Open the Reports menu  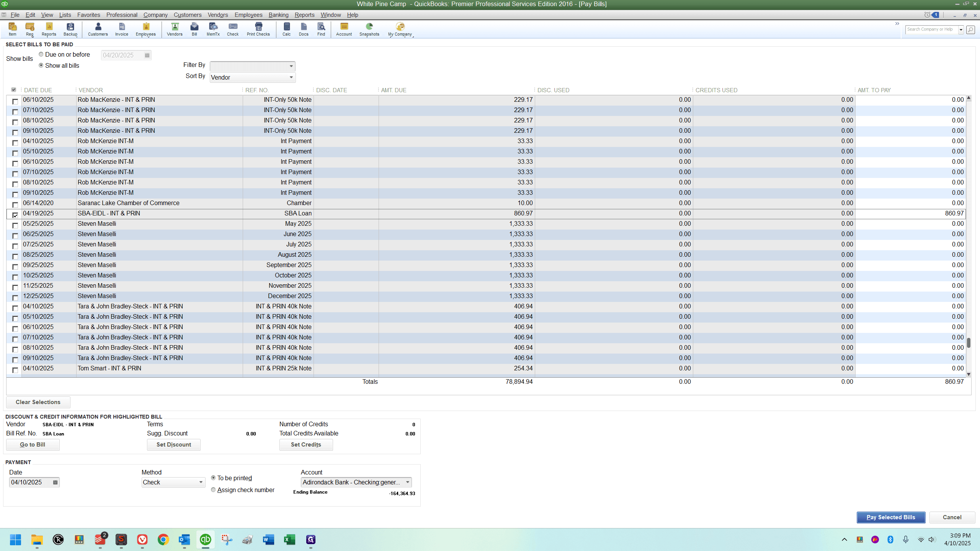[x=304, y=15]
